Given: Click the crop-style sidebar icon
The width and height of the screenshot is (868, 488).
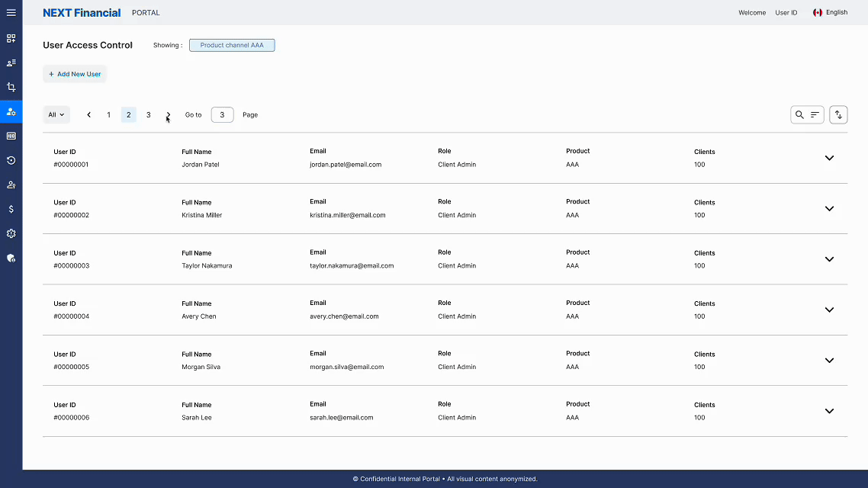Looking at the screenshot, I should [11, 87].
